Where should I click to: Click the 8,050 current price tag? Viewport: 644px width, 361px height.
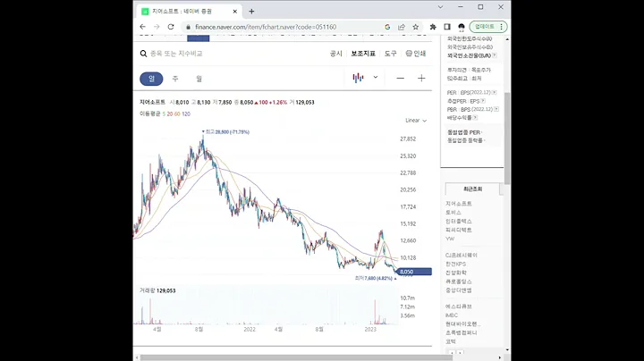(414, 272)
